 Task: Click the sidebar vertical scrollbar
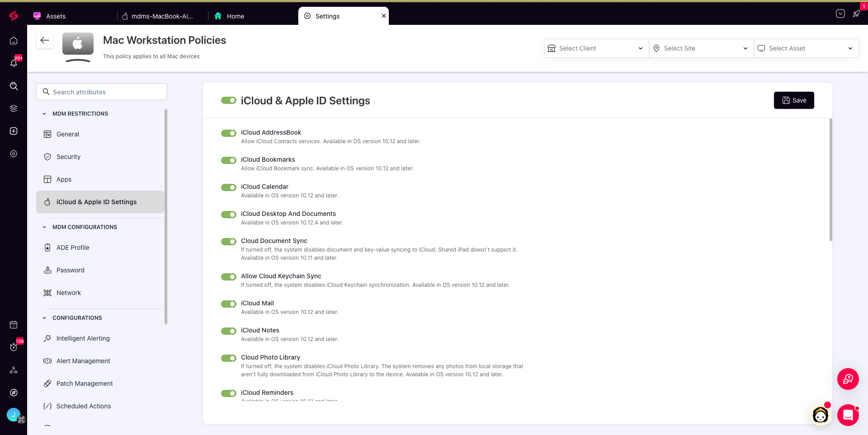(166, 217)
